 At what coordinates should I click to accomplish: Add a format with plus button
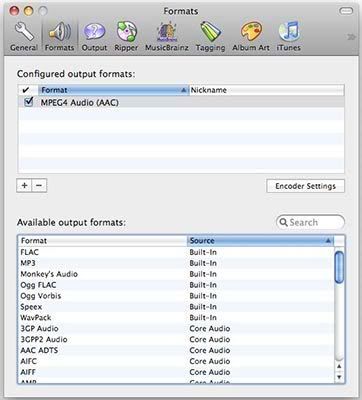pyautogui.click(x=24, y=185)
